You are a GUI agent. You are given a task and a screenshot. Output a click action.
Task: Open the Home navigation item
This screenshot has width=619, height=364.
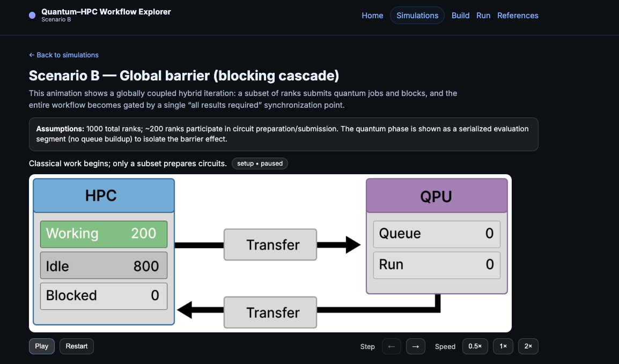coord(372,16)
